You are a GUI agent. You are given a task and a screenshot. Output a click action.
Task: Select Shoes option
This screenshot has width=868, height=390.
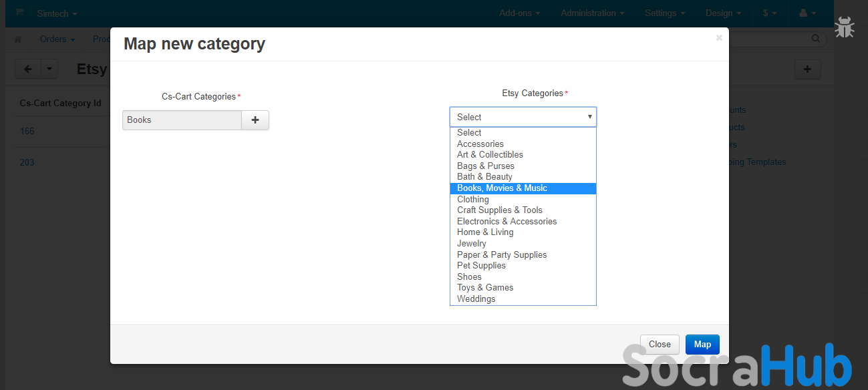click(523, 276)
